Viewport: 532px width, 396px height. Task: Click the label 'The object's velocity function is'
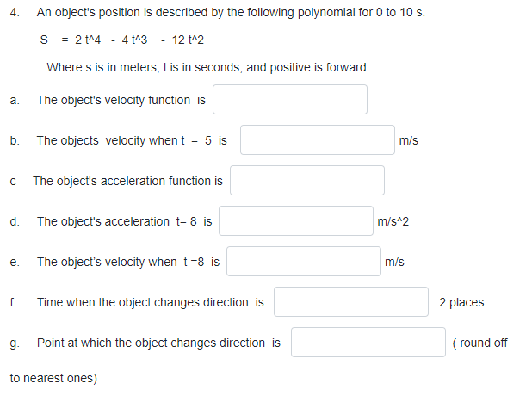[x=121, y=100]
